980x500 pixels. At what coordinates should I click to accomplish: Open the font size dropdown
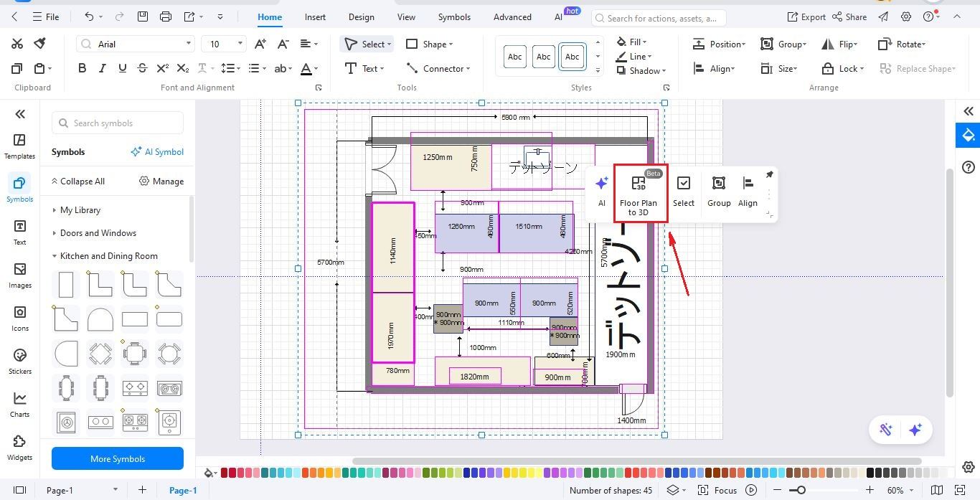(x=223, y=44)
